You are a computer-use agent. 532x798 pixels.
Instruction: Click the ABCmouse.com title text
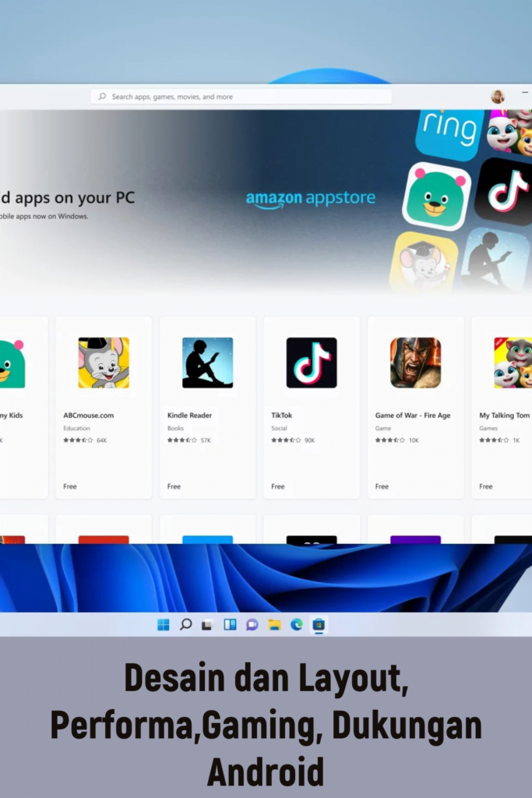(x=89, y=415)
